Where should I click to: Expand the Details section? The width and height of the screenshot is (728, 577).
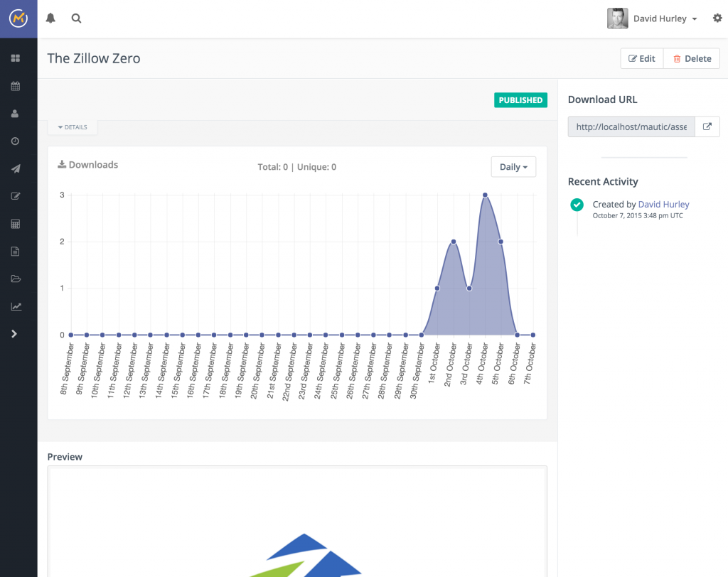[x=73, y=127]
